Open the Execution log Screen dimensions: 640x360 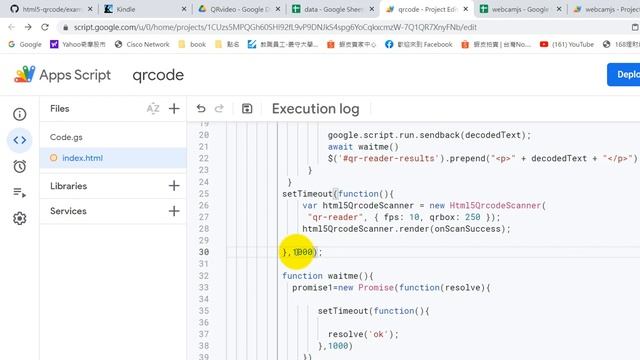point(316,109)
